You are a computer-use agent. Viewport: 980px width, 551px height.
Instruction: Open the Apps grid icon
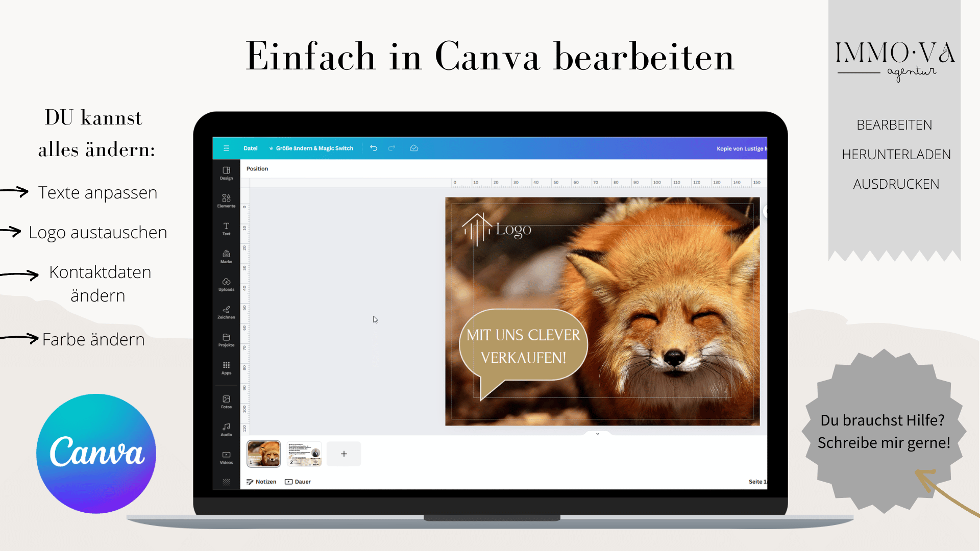[x=226, y=368]
